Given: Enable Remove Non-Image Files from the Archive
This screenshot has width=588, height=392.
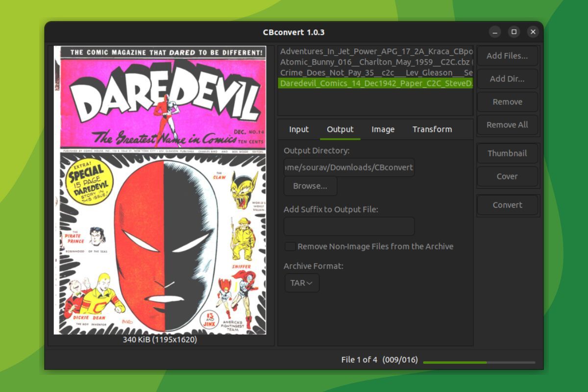Looking at the screenshot, I should tap(290, 246).
